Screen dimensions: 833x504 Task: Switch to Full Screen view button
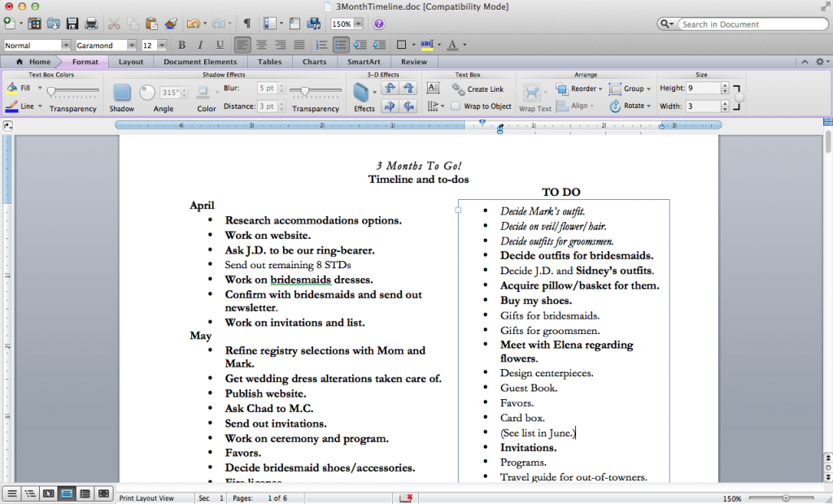103,494
